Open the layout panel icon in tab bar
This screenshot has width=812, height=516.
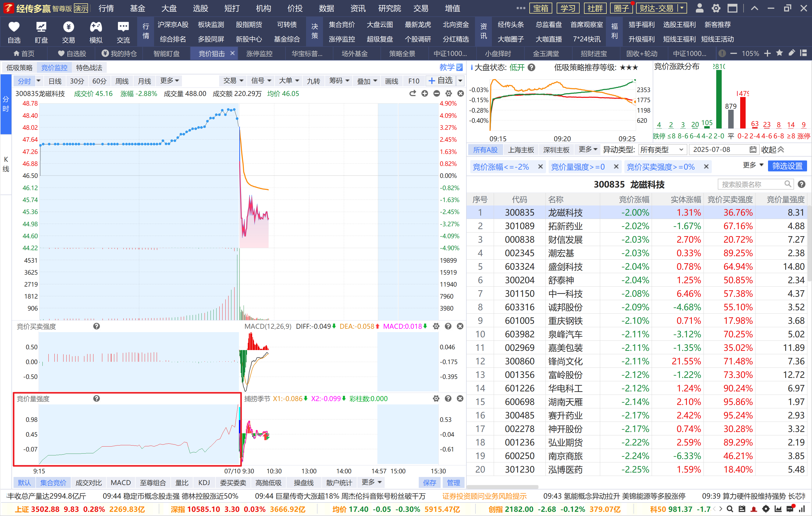click(x=804, y=53)
